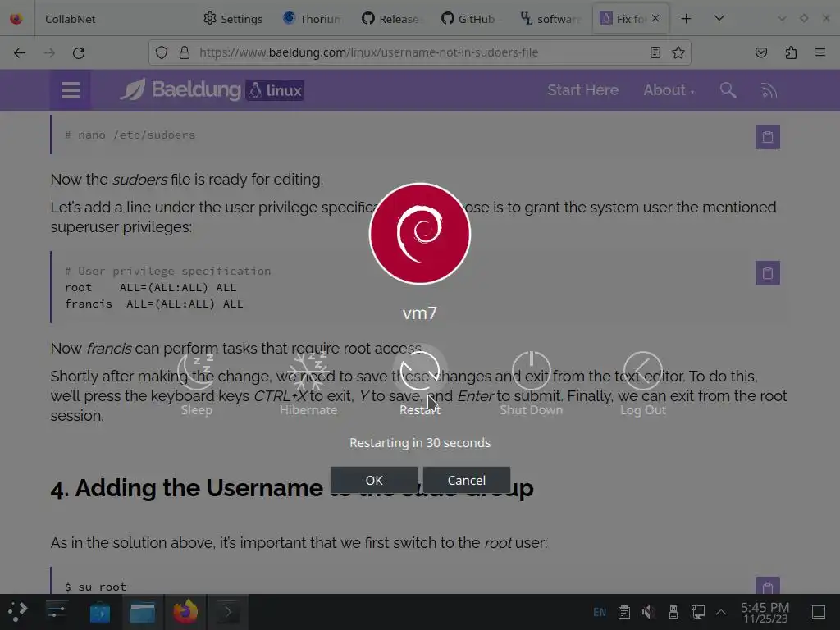Screen dimensions: 840x630
Task: Choose the Hibernate snowflake icon
Action: coord(308,371)
